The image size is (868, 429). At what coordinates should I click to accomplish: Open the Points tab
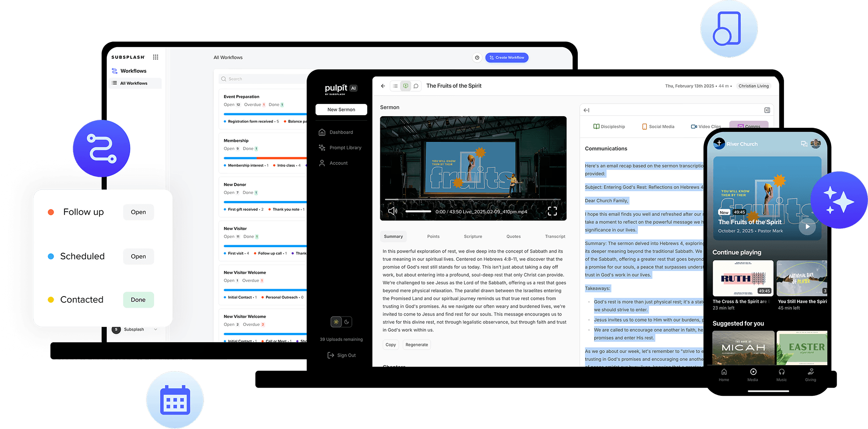[434, 236]
